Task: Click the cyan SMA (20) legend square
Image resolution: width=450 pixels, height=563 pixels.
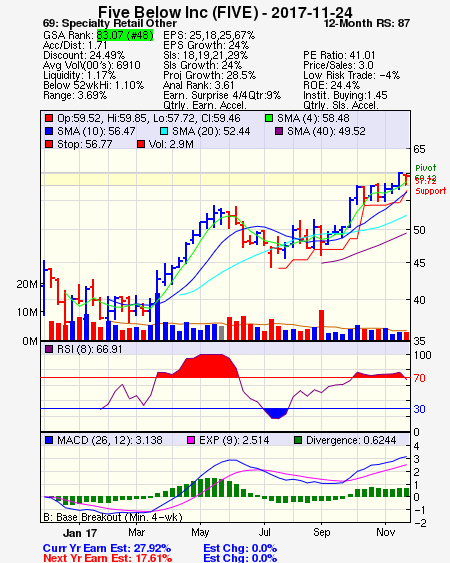Action: click(x=164, y=131)
